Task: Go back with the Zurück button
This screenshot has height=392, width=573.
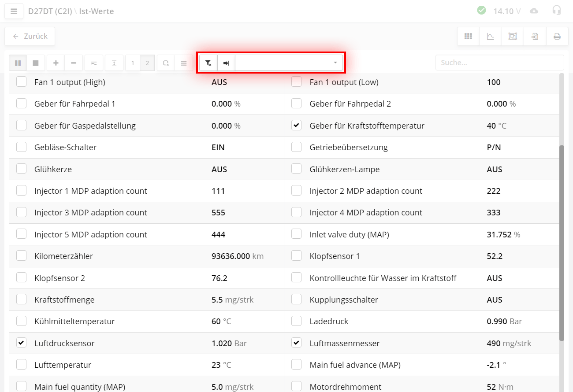Action: [x=30, y=36]
